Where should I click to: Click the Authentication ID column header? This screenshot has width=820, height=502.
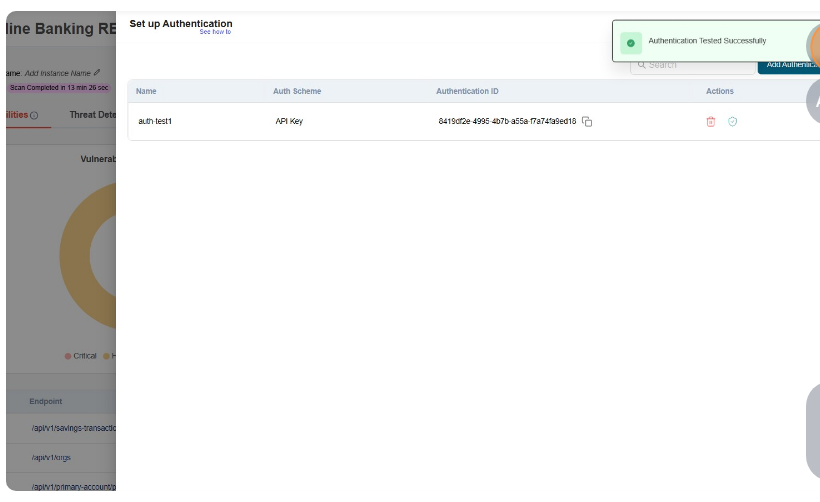tap(467, 91)
